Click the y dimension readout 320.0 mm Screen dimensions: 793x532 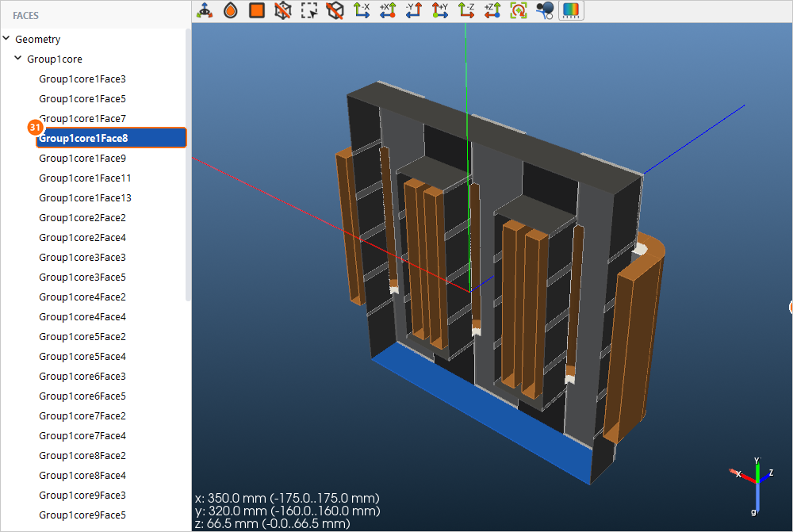pos(287,511)
